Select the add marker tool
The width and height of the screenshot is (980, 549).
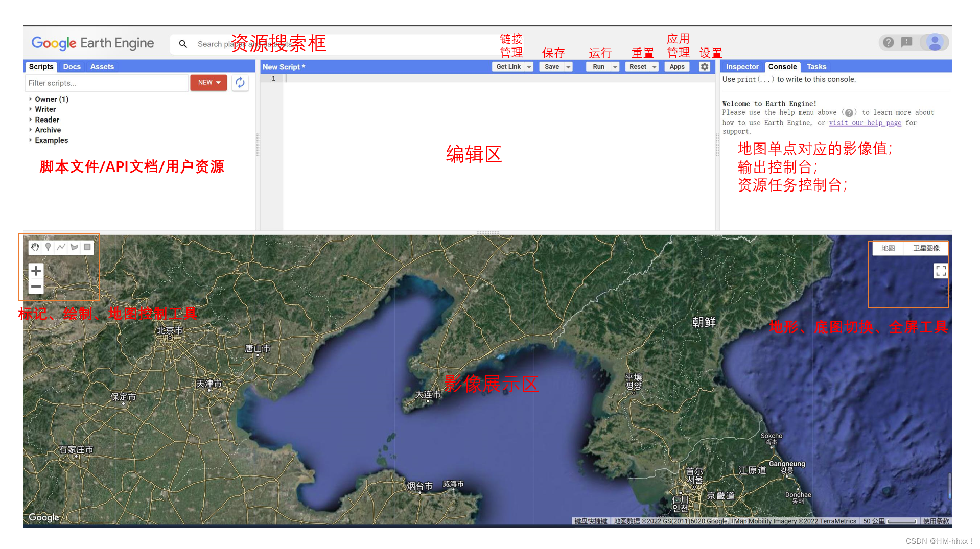pos(48,247)
